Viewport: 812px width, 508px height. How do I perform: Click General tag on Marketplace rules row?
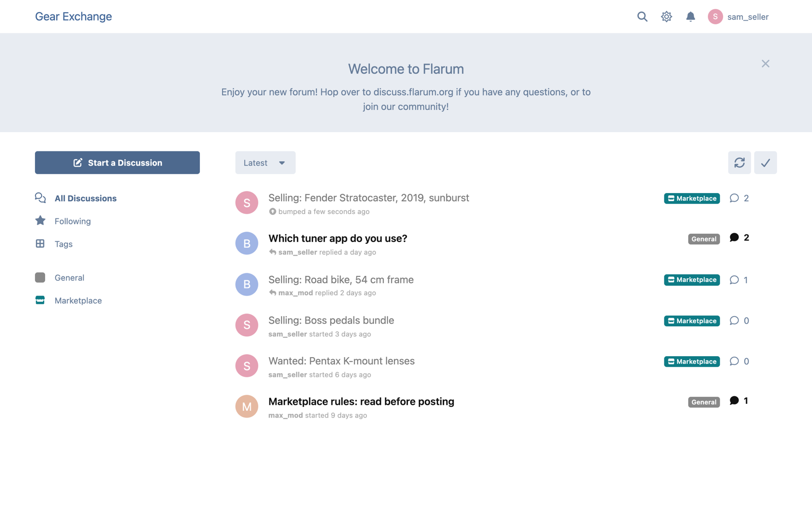[x=704, y=402]
